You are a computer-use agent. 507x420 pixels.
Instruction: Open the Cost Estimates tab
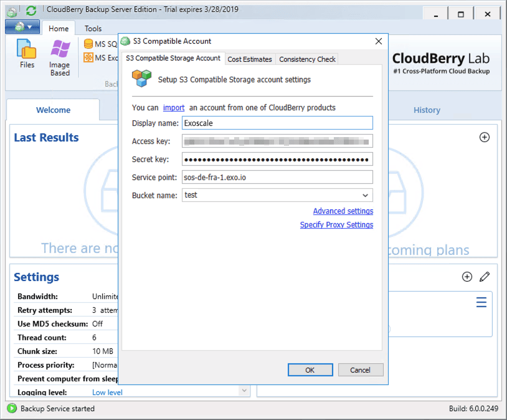(x=250, y=59)
